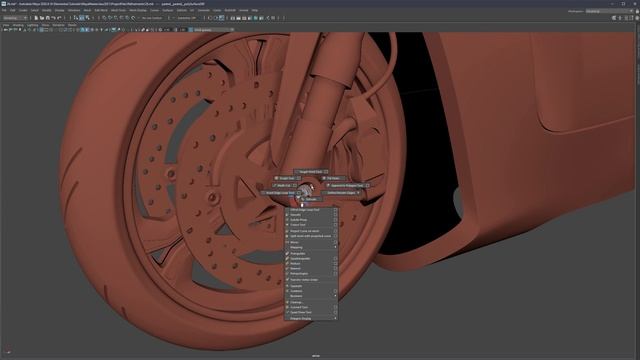
Task: Choose Append to Polygon Tool
Action: coord(347,185)
